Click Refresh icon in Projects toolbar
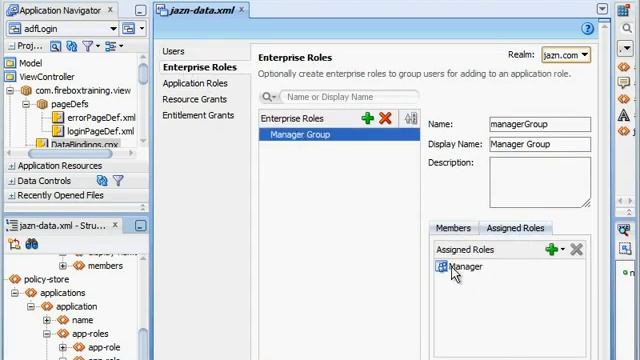Image resolution: width=640 pixels, height=360 pixels. point(72,47)
